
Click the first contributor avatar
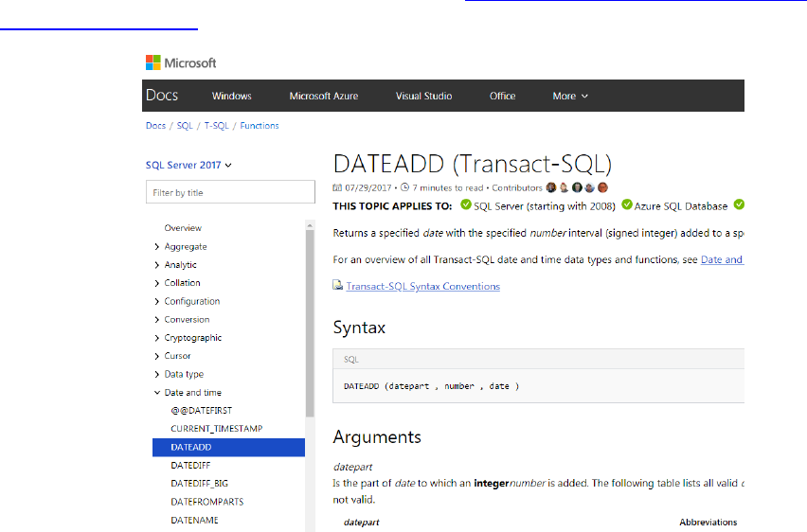(551, 187)
